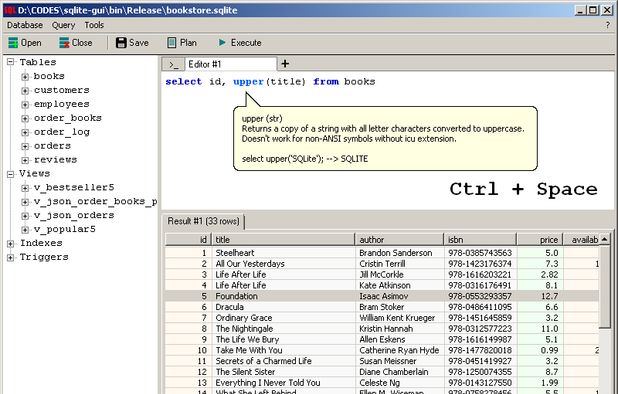Click the Save button label

(x=139, y=43)
